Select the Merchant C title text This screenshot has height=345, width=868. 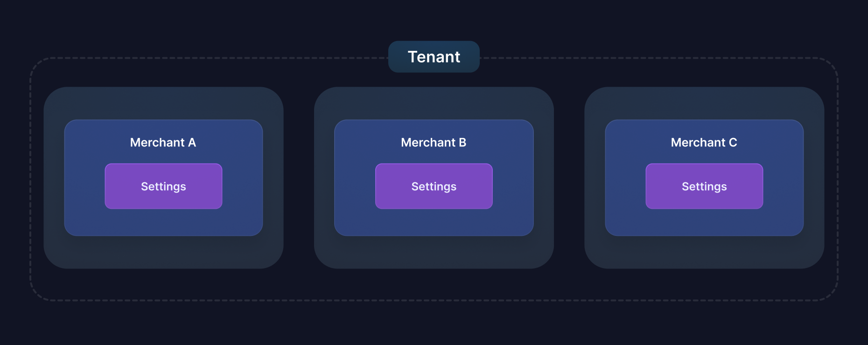pos(704,143)
